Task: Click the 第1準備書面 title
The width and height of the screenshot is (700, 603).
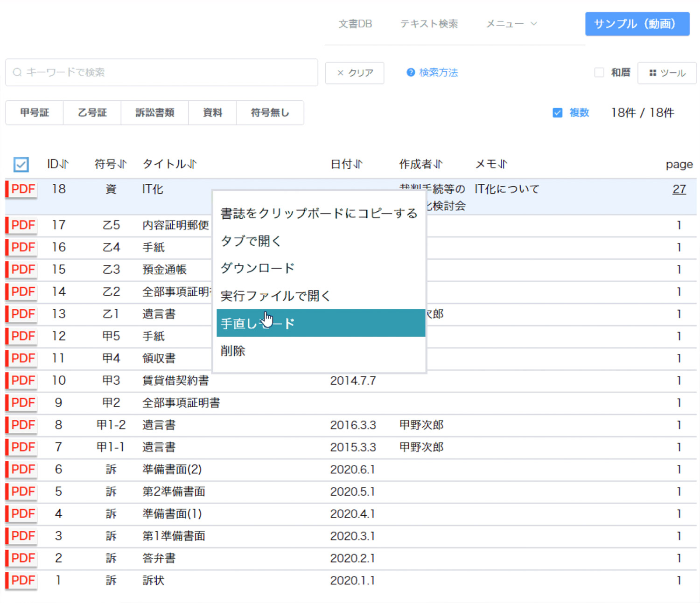Action: (174, 536)
